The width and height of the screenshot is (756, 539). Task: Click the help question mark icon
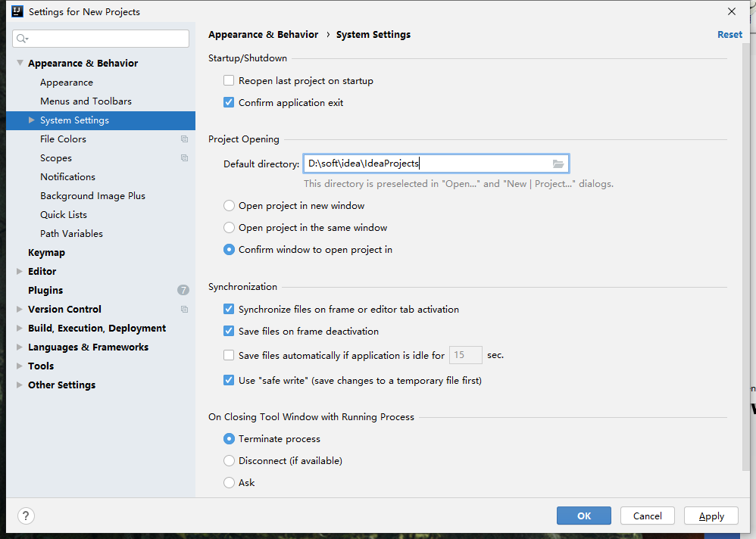(26, 516)
